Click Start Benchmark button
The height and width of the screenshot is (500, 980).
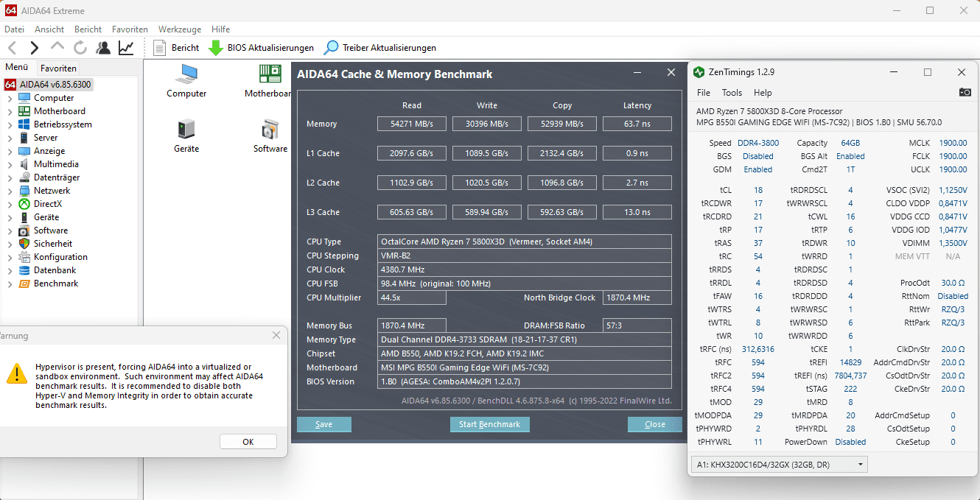pos(490,424)
